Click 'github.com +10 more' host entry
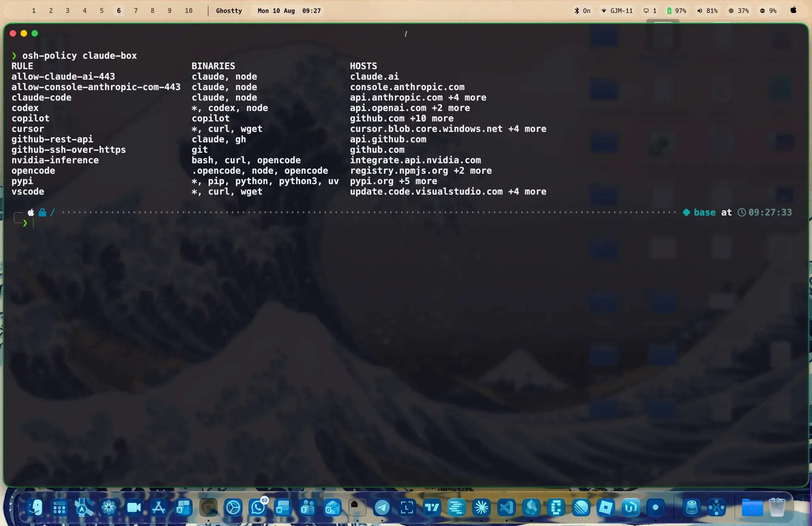This screenshot has width=812, height=526. tap(402, 118)
